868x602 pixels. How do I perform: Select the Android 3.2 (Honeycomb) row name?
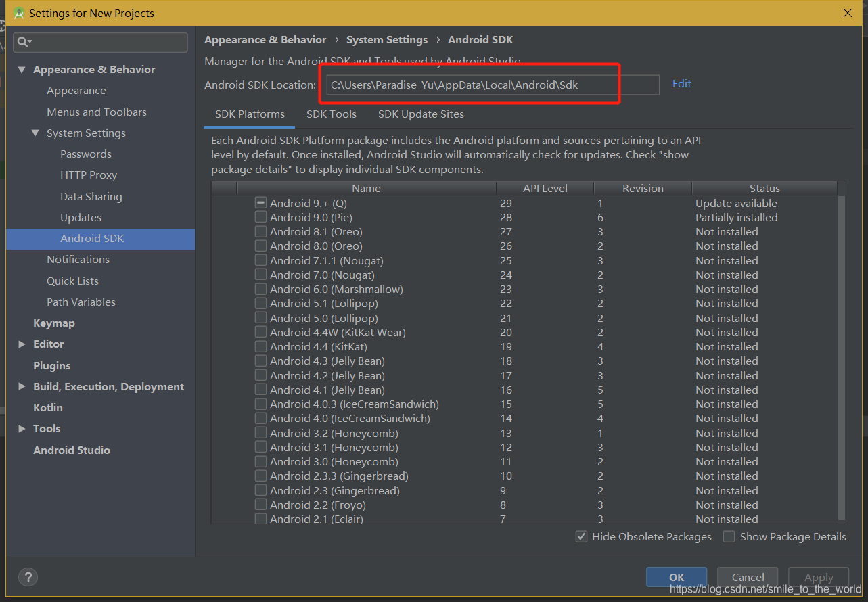[x=334, y=433]
